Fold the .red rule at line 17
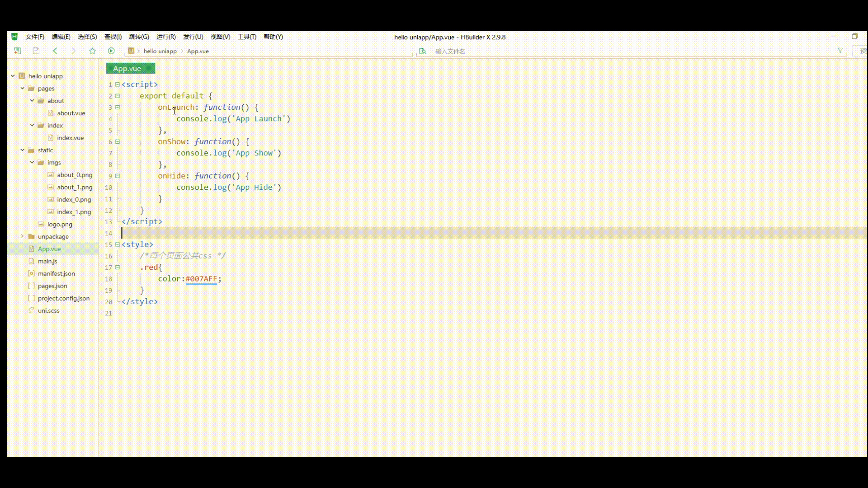The width and height of the screenshot is (868, 488). pos(118,267)
